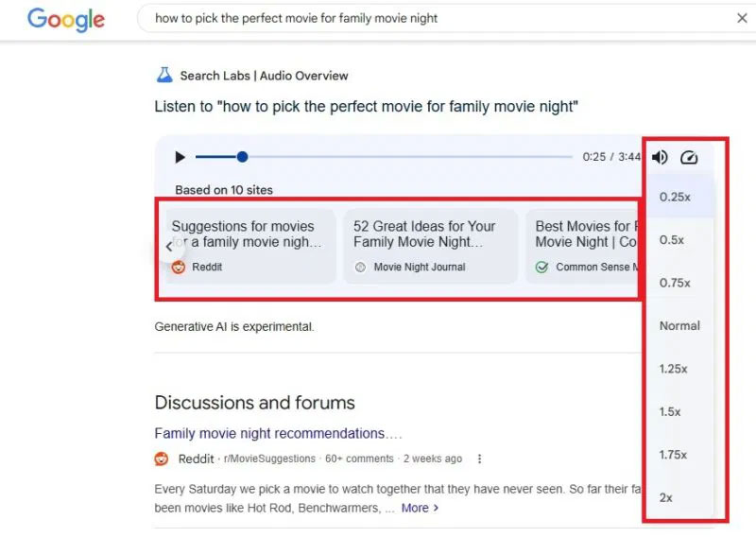Click the Reddit icon in the source card
Screen dimensions: 756x537
click(x=179, y=267)
